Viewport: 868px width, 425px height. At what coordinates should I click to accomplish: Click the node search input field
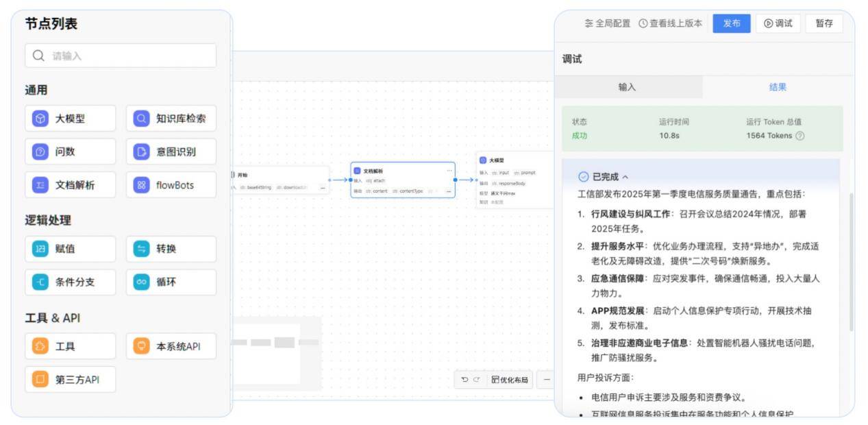(120, 56)
